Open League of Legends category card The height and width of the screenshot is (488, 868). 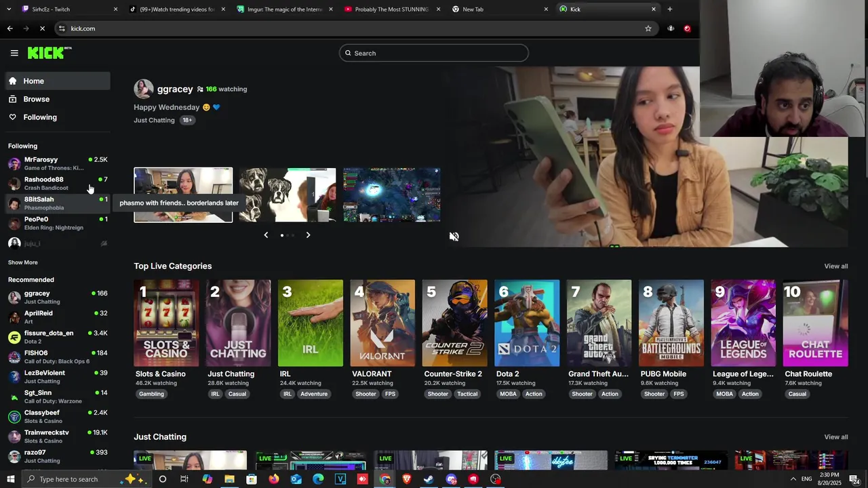743,323
